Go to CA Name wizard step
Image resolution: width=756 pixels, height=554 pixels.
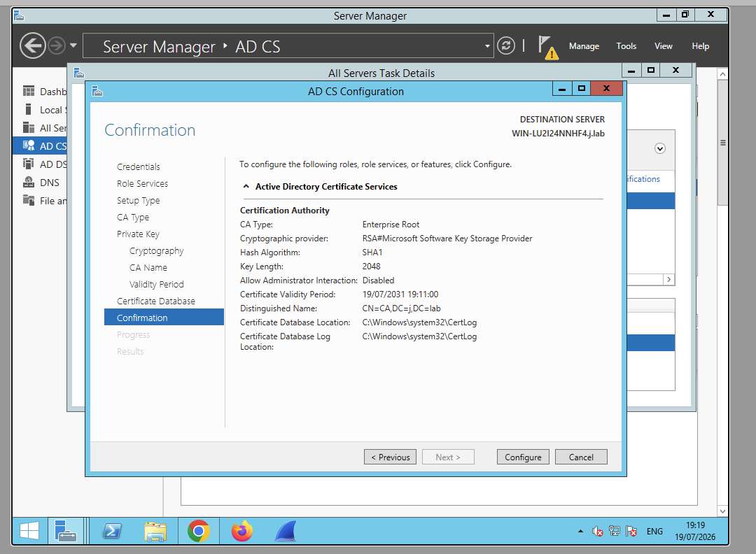148,267
